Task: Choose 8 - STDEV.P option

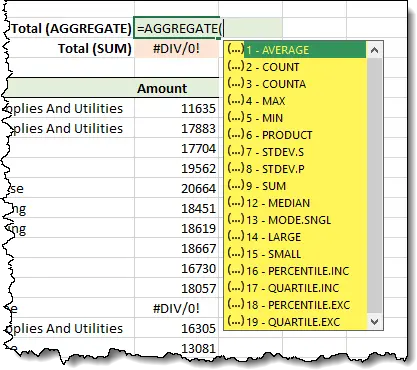Action: click(x=296, y=169)
